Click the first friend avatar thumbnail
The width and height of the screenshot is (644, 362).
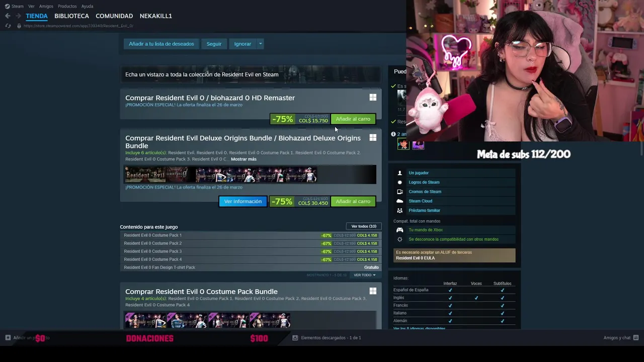click(x=403, y=145)
